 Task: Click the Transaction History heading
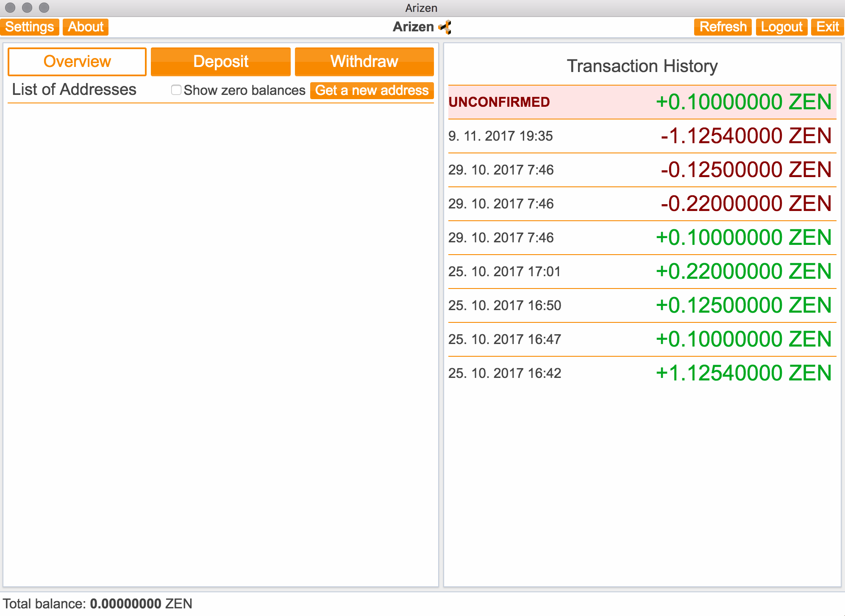pos(642,66)
